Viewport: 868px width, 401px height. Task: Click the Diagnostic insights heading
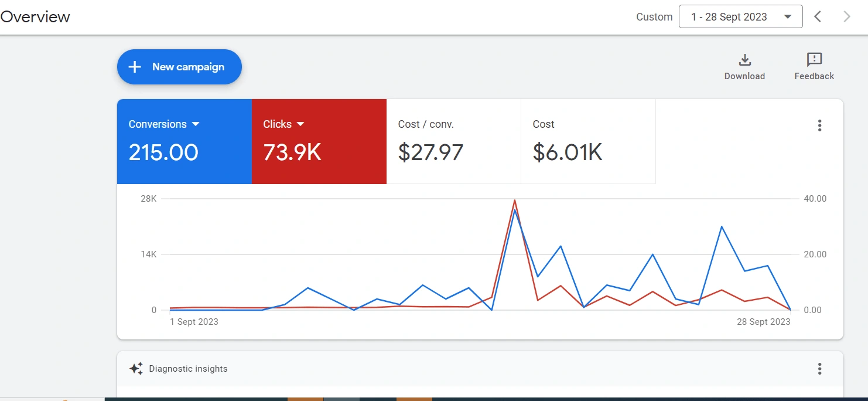188,369
